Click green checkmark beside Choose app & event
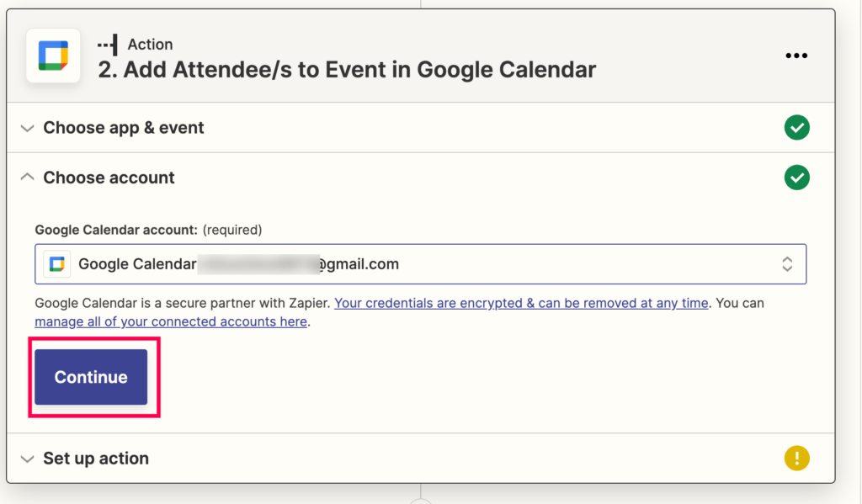Screen dimensions: 862x504 tap(796, 128)
